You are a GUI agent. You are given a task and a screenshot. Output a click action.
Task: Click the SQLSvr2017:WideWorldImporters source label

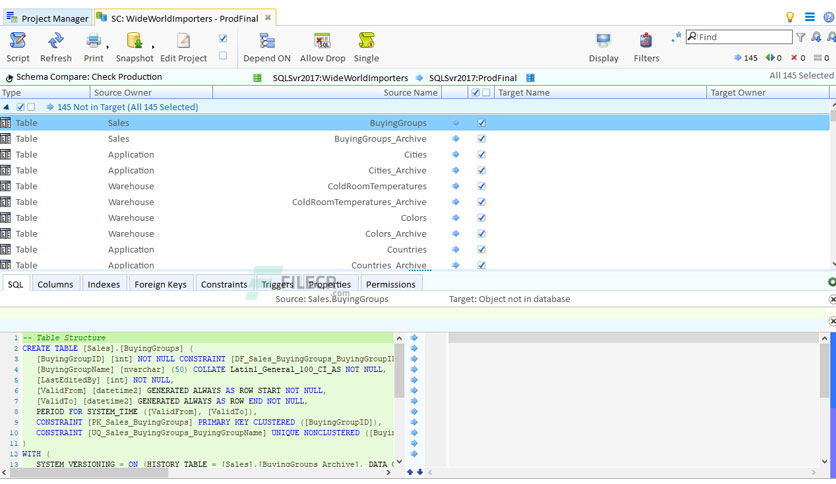(340, 78)
